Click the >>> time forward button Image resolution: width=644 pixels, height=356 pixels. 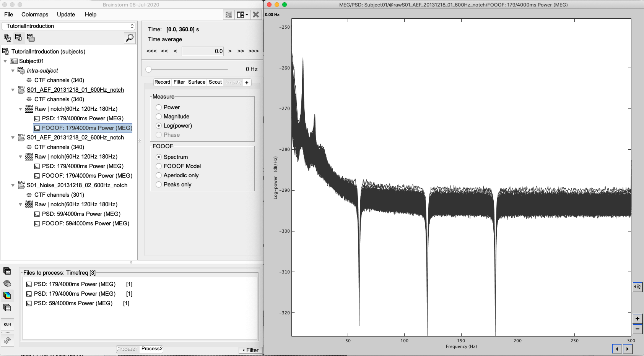[254, 51]
